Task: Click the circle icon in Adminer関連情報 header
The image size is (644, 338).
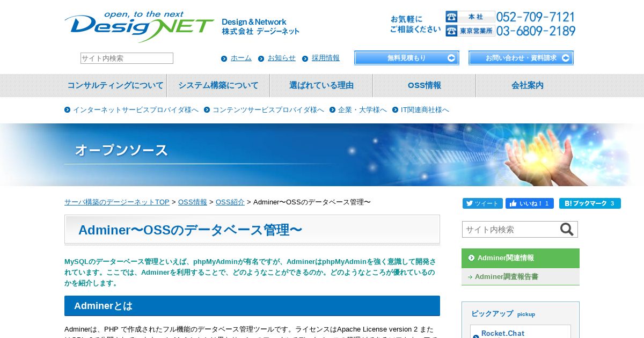Action: click(x=471, y=258)
